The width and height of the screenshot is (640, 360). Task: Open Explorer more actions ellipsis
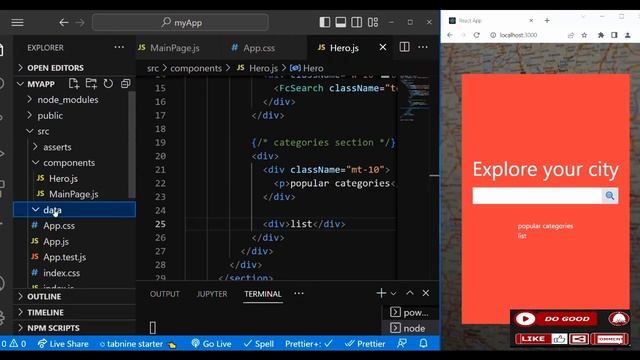tap(119, 47)
